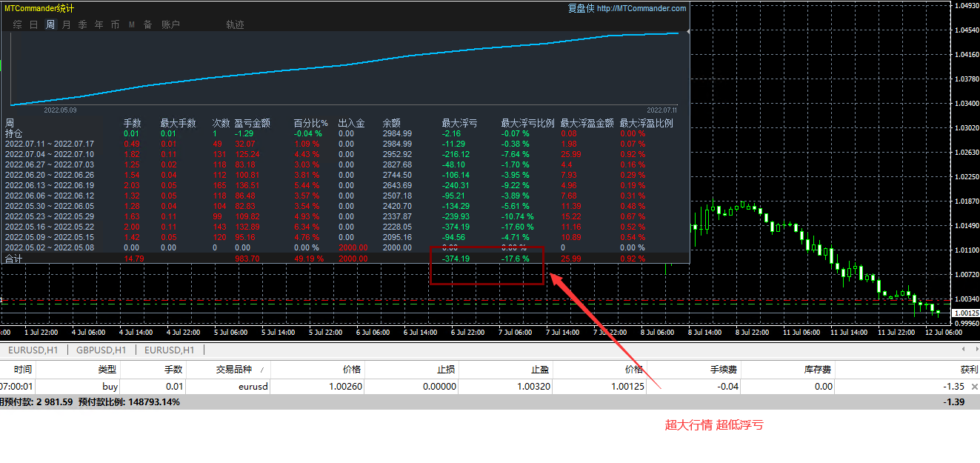Switch to the 币 currency tab
980x463 pixels.
(x=115, y=24)
